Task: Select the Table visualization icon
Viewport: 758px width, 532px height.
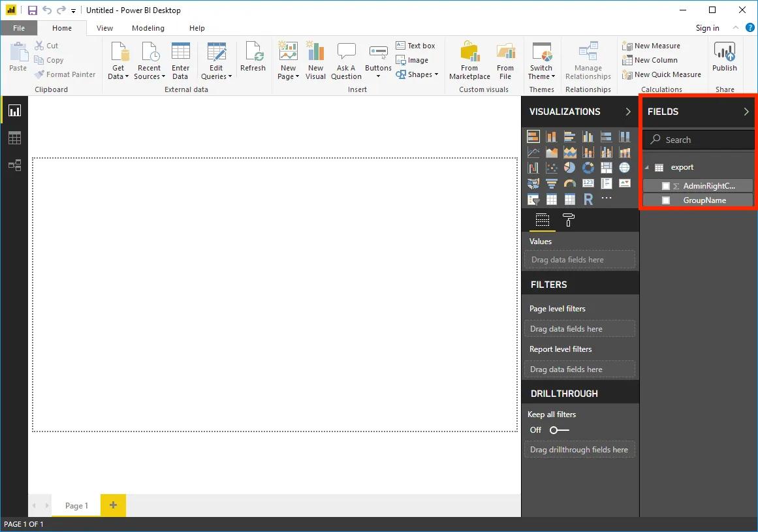Action: (x=551, y=199)
